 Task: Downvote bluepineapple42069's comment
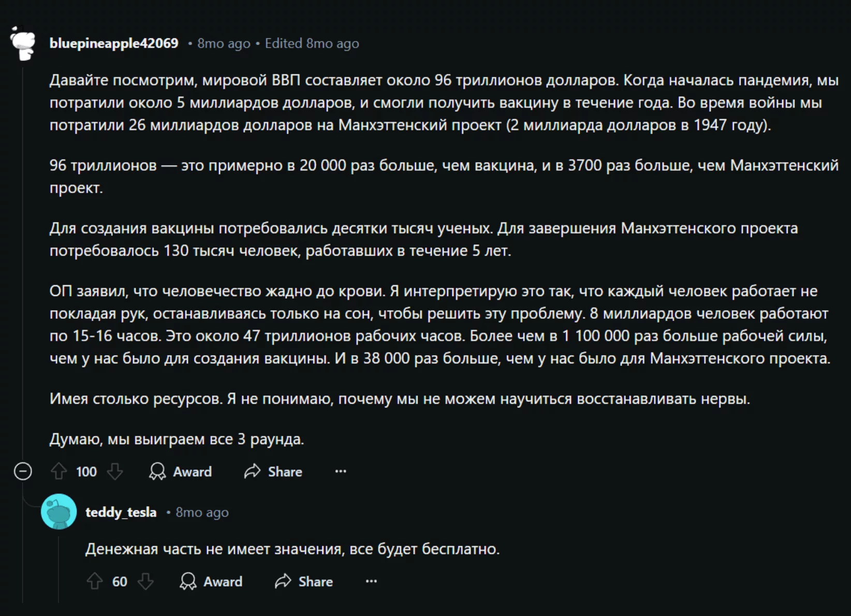(115, 472)
